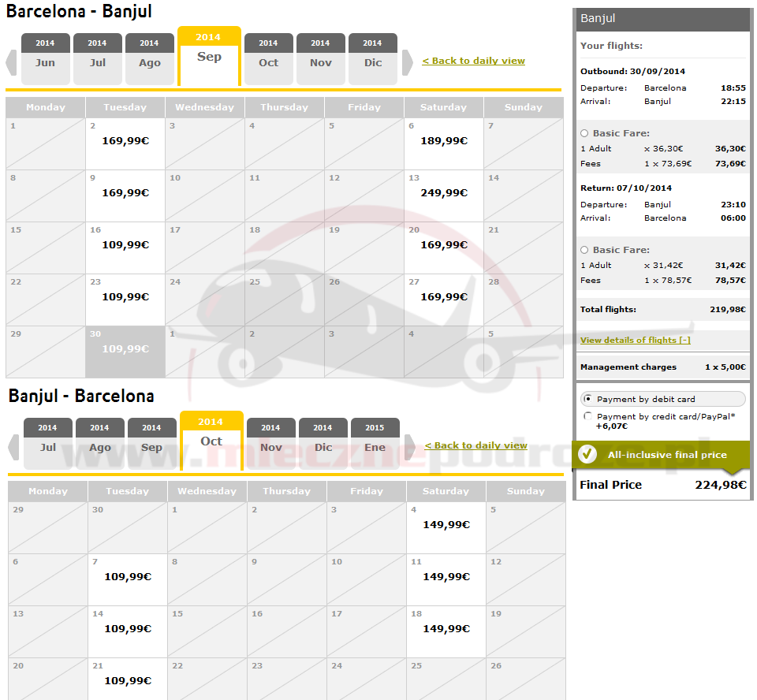
Task: Open the Nov 2014 tab in return calendar
Action: click(270, 442)
